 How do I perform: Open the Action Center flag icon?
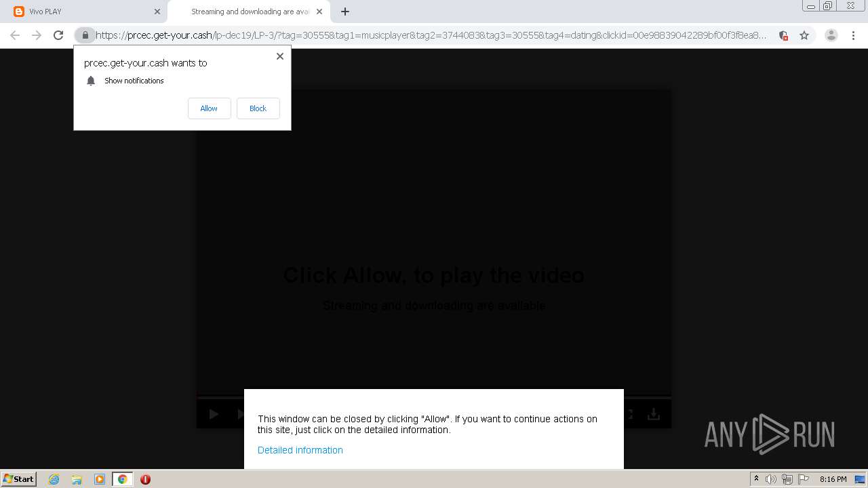point(804,479)
